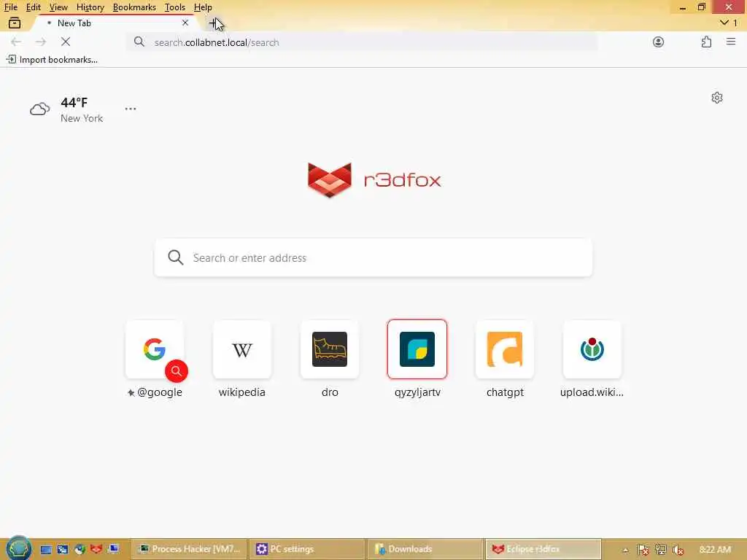Click the search icon in address bar
Viewport: 747px width, 560px height.
pos(139,42)
